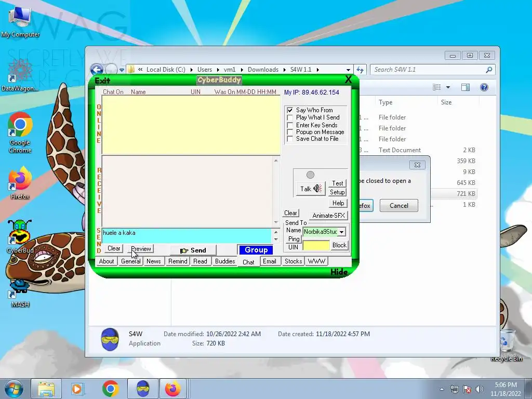The width and height of the screenshot is (532, 399).
Task: Switch to General tab
Action: tap(130, 261)
